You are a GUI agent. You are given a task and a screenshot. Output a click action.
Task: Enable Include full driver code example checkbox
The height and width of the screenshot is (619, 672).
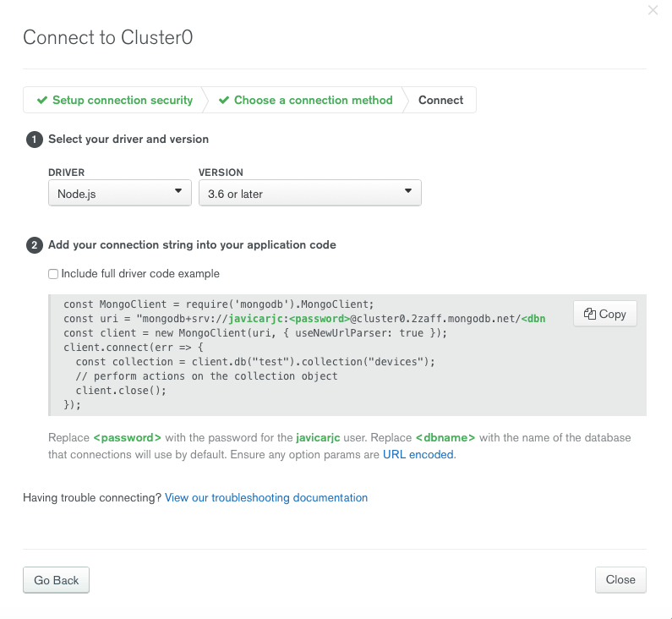pyautogui.click(x=53, y=274)
